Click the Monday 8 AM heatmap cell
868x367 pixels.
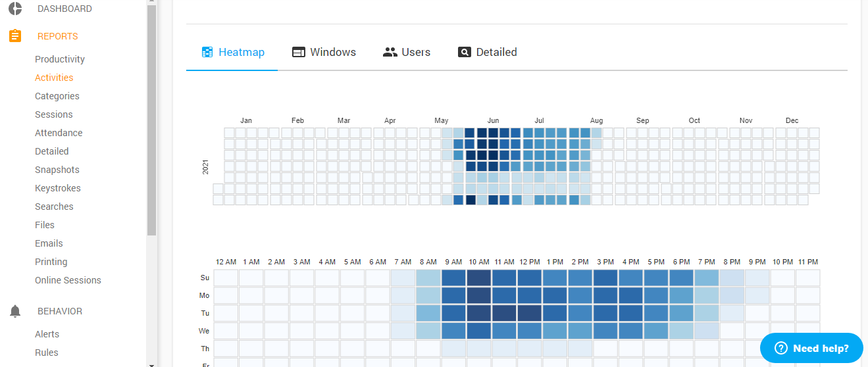[x=428, y=295]
